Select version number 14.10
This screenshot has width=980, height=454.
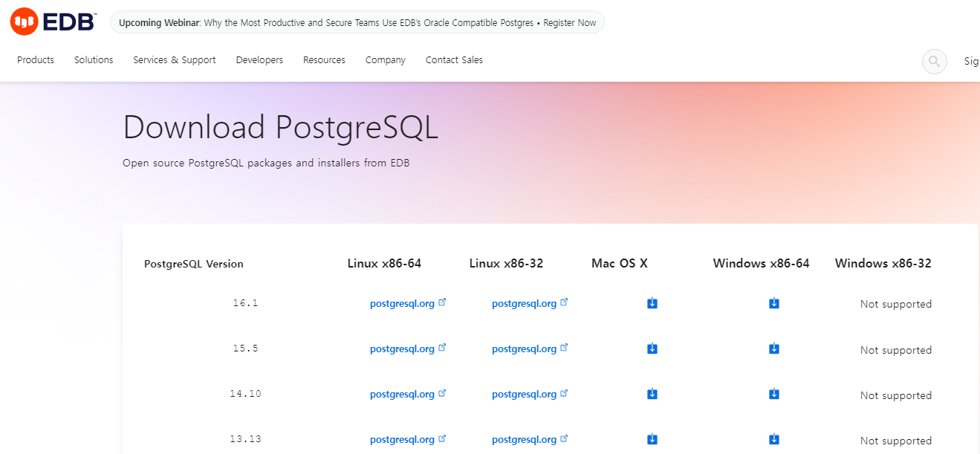pyautogui.click(x=245, y=394)
